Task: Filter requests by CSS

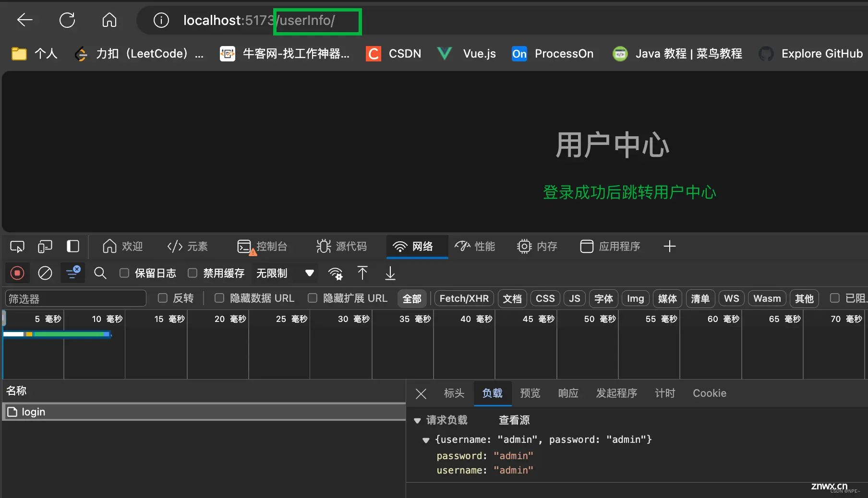Action: click(545, 298)
